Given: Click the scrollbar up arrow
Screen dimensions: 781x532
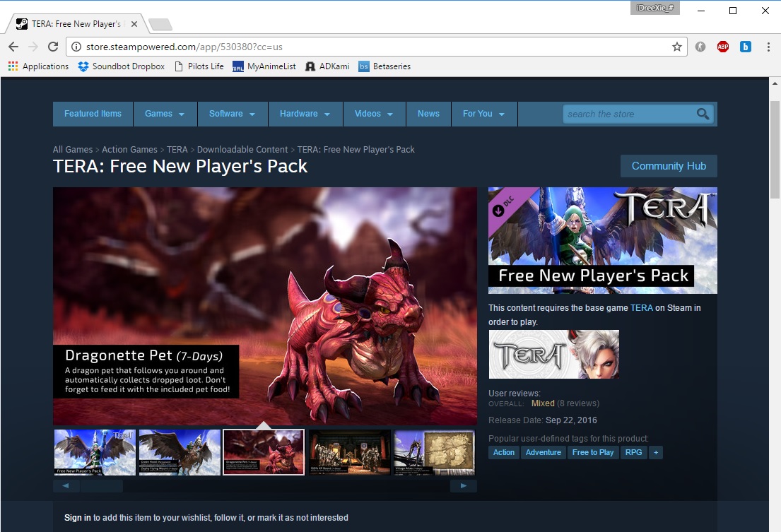Looking at the screenshot, I should (x=775, y=83).
